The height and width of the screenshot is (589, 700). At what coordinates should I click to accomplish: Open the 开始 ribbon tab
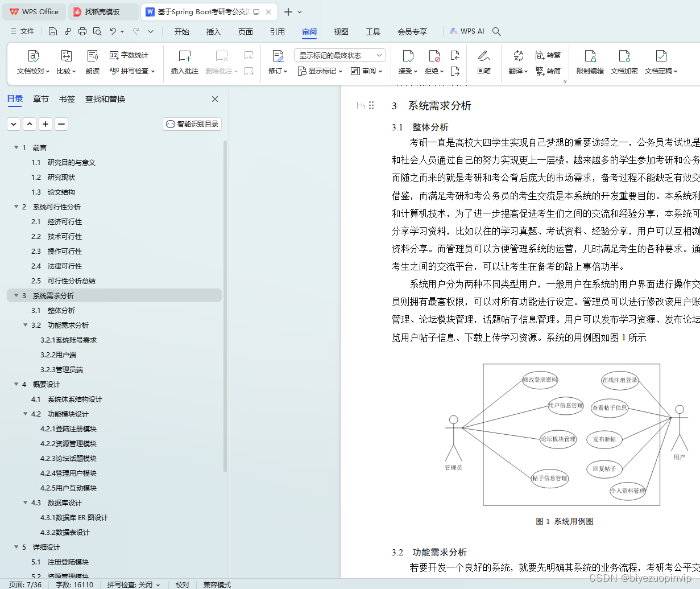182,32
